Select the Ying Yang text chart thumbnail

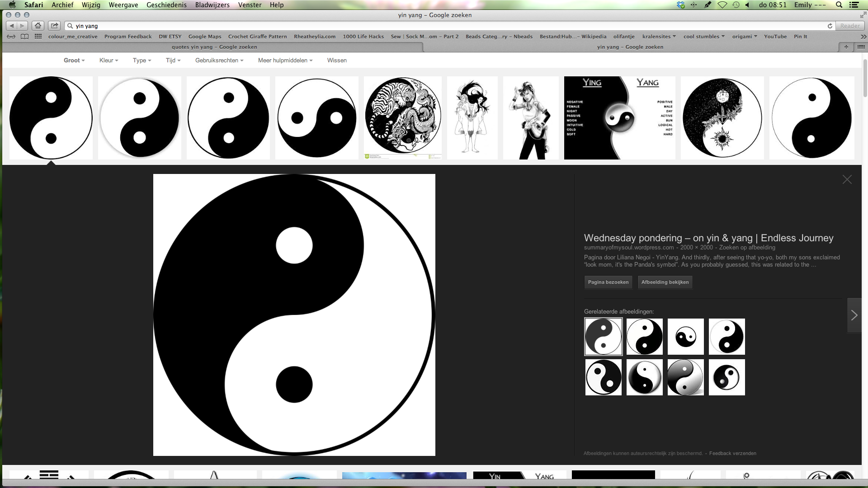coord(619,117)
